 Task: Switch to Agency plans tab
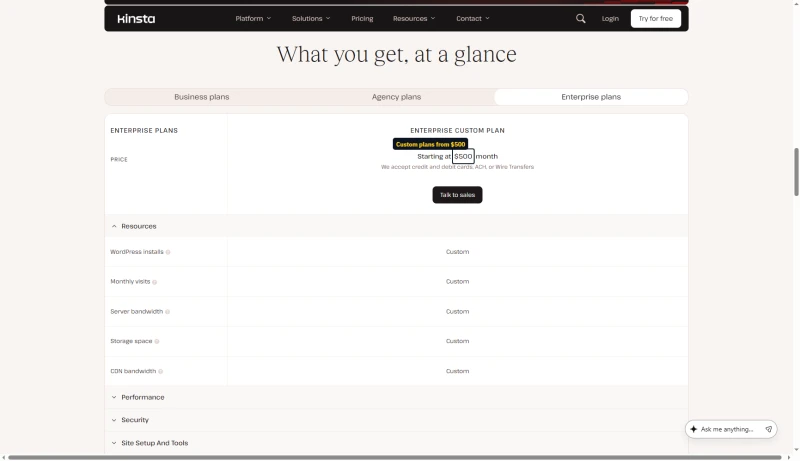point(396,97)
